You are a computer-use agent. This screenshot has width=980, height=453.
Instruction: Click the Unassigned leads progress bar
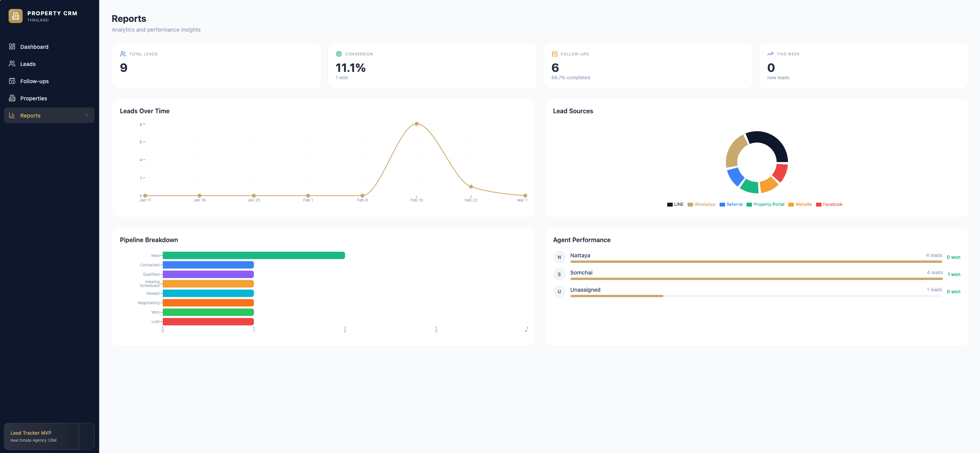click(x=617, y=296)
